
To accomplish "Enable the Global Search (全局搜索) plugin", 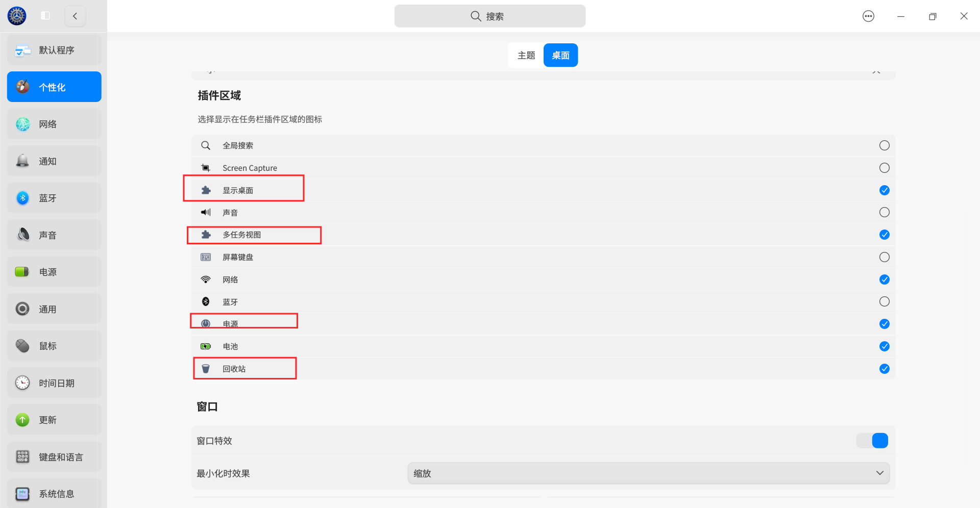I will pyautogui.click(x=885, y=145).
